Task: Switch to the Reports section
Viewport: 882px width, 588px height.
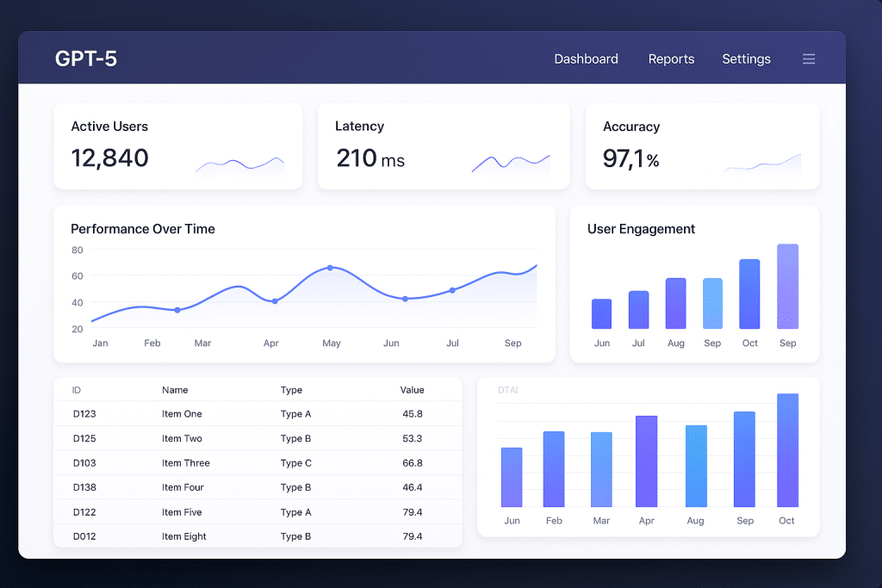Action: click(x=671, y=59)
